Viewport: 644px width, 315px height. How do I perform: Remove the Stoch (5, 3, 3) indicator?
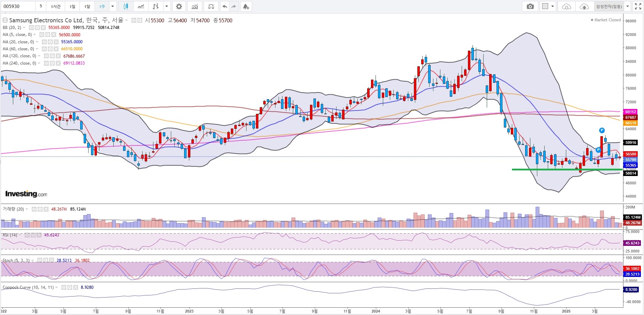52,260
